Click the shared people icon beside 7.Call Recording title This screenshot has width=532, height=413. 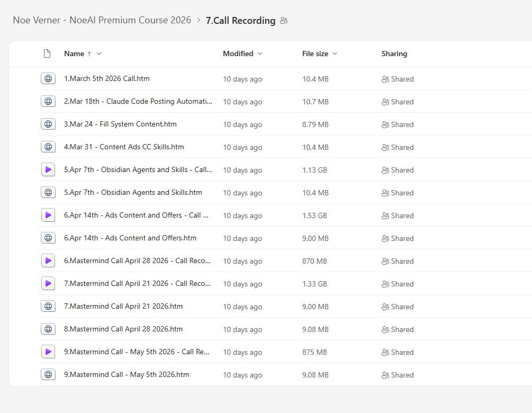tap(284, 21)
